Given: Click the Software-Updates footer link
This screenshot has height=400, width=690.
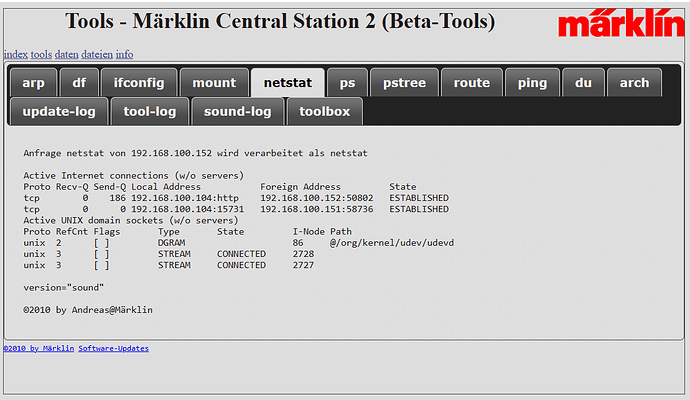Looking at the screenshot, I should coord(114,348).
